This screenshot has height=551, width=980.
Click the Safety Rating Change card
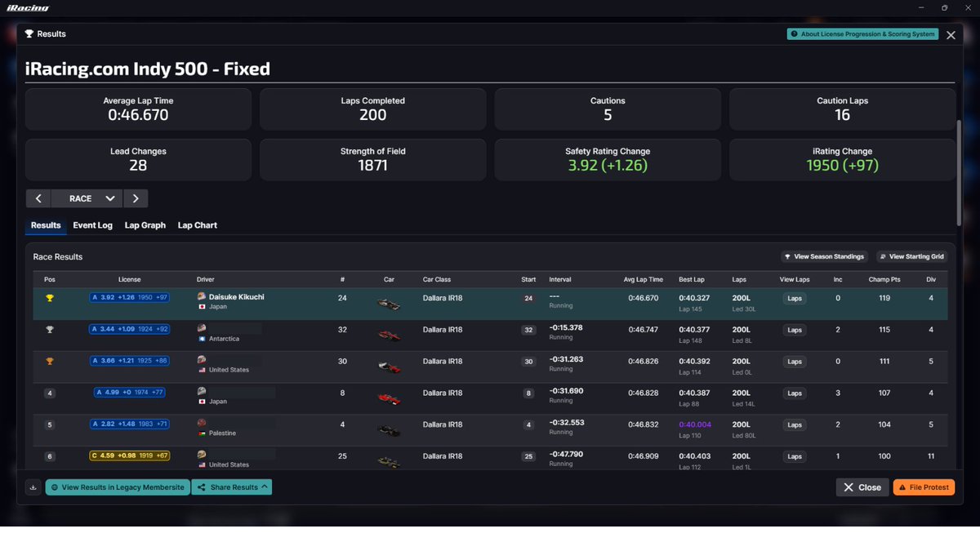(x=608, y=159)
